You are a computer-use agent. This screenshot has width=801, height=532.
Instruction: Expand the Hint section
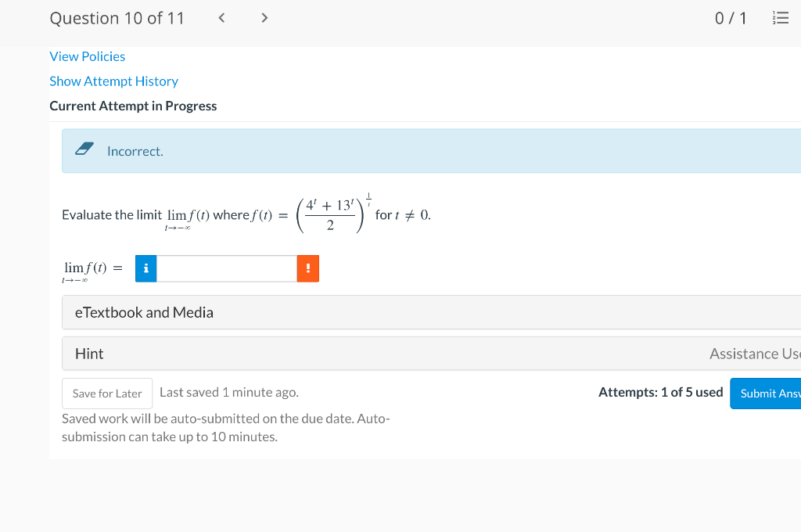pyautogui.click(x=89, y=353)
